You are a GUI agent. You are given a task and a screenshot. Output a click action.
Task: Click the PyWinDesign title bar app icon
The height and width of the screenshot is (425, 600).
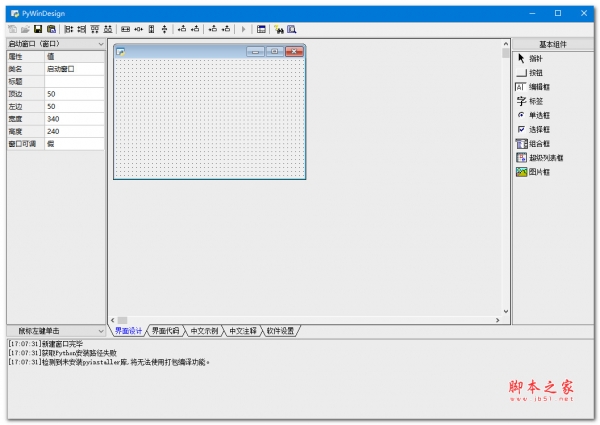(15, 13)
